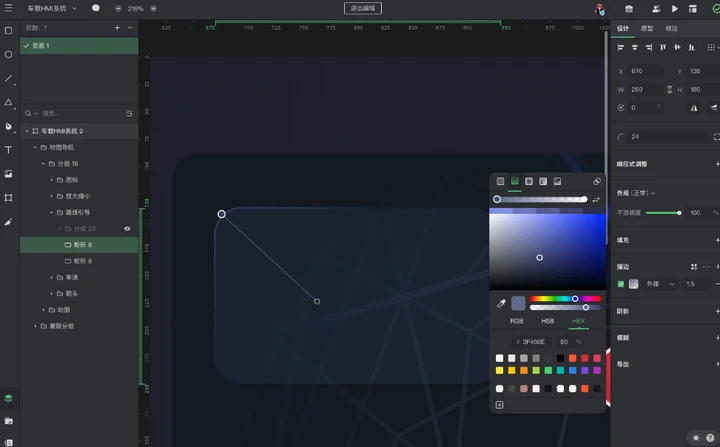Swap gradient direction arrows icon
720x447 pixels.
tap(596, 199)
